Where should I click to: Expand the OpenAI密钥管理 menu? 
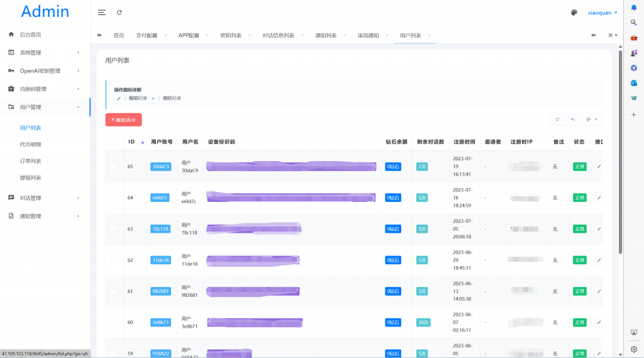45,71
